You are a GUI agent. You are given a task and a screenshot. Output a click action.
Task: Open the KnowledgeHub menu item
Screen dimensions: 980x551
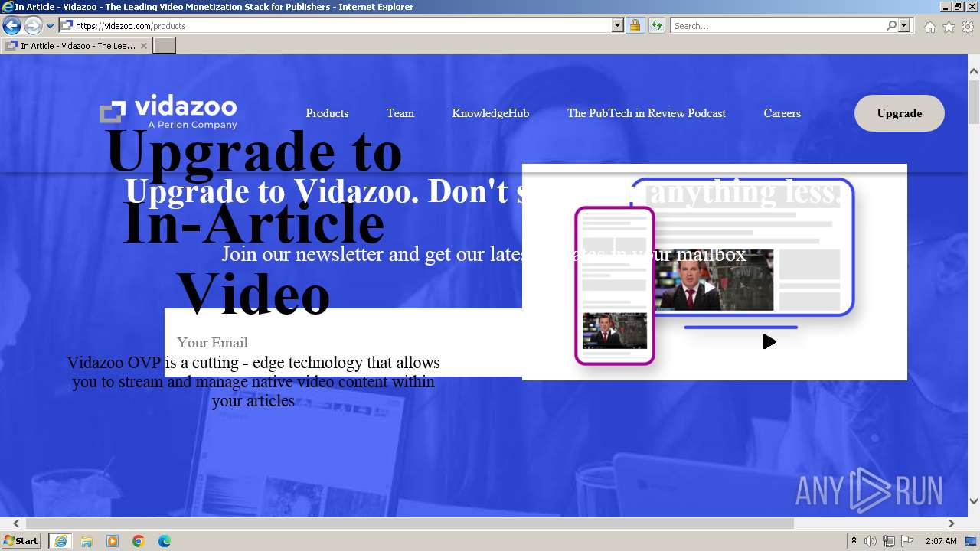[490, 113]
